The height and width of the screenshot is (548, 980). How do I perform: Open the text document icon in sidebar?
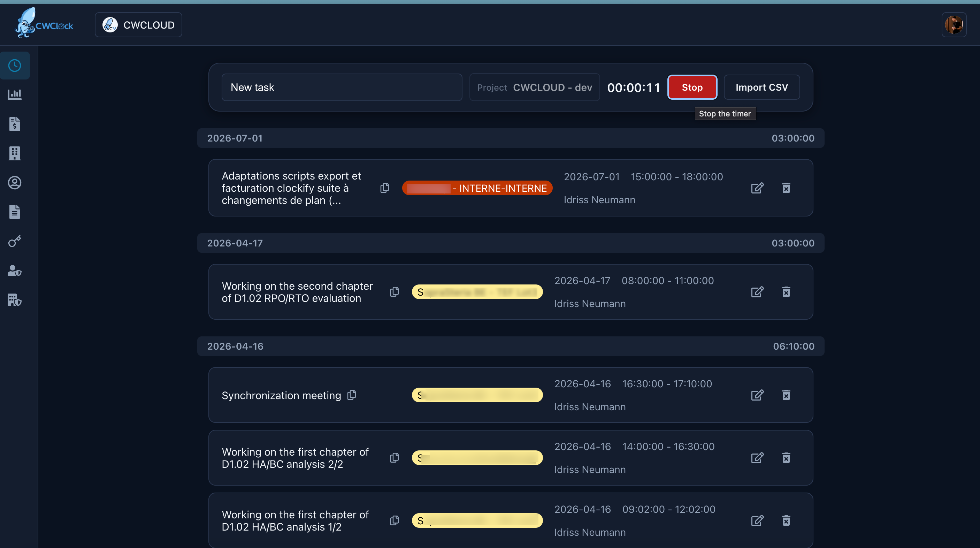coord(14,212)
